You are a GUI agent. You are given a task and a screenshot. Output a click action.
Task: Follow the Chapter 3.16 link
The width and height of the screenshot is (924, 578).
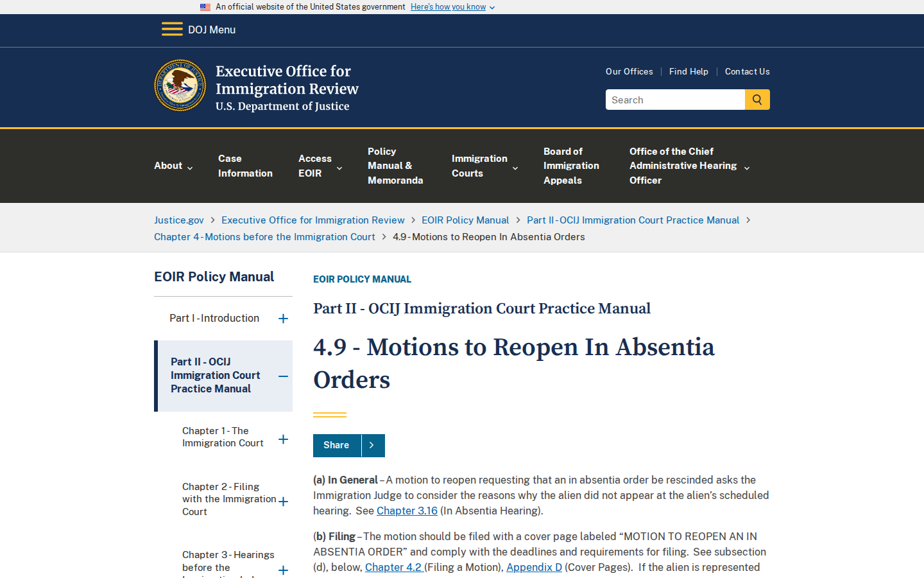407,511
